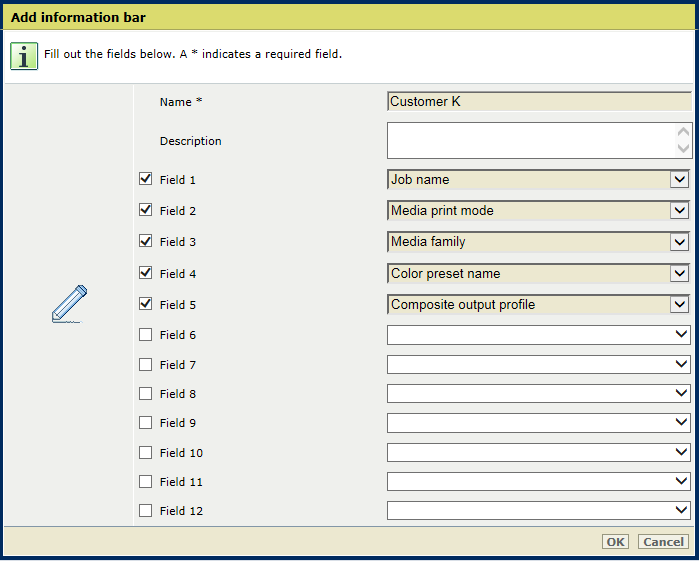Uncheck the Field 3 checkbox
This screenshot has width=699, height=561.
point(145,241)
